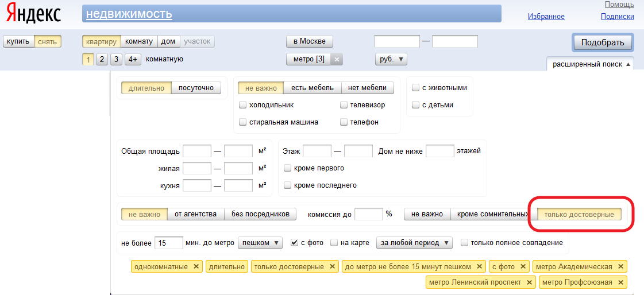Viewport: 644px width, 295px height.
Task: Remove the метро Ленинский проспект tag
Action: 529,282
